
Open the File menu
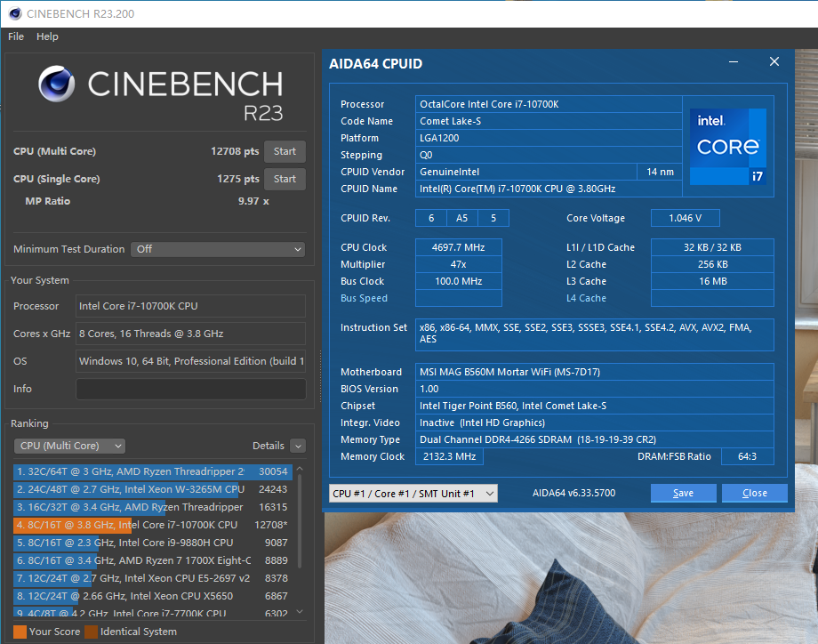[16, 36]
